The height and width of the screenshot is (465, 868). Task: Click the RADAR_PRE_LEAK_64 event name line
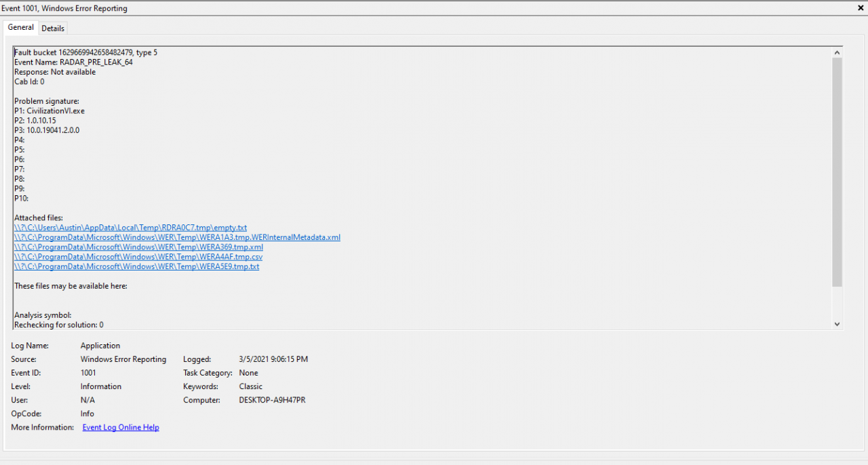[x=73, y=62]
